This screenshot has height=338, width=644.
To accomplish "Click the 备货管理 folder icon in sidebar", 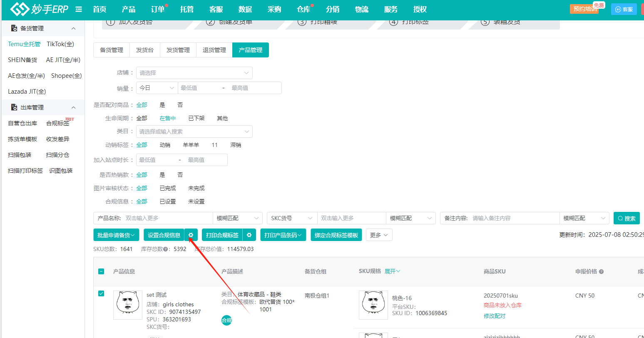I will coord(14,28).
